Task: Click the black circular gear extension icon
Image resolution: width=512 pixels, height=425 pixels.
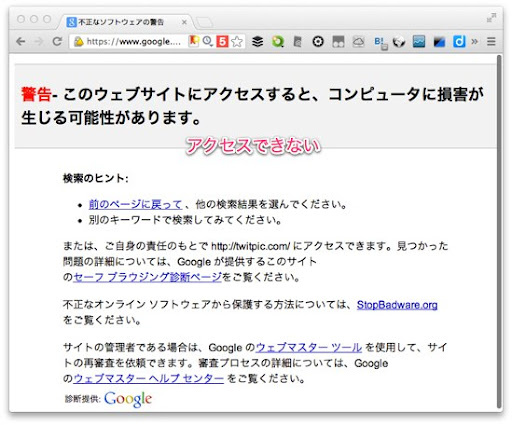Action: [318, 42]
